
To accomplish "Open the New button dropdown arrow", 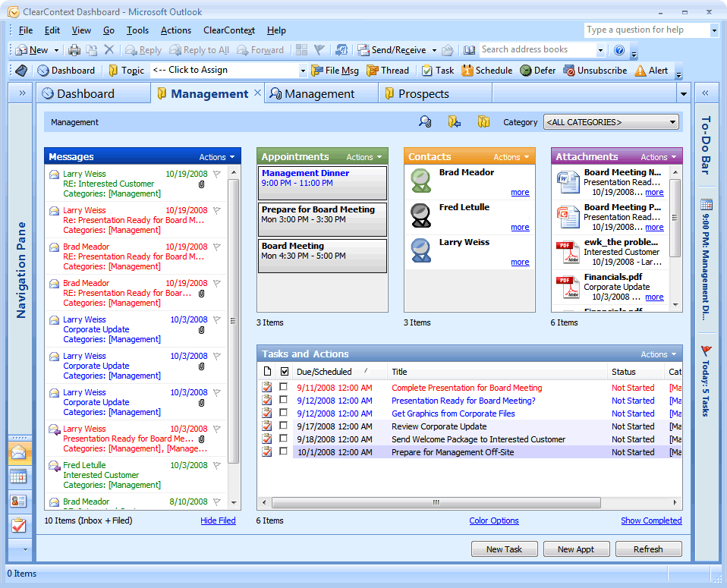I will (x=56, y=50).
